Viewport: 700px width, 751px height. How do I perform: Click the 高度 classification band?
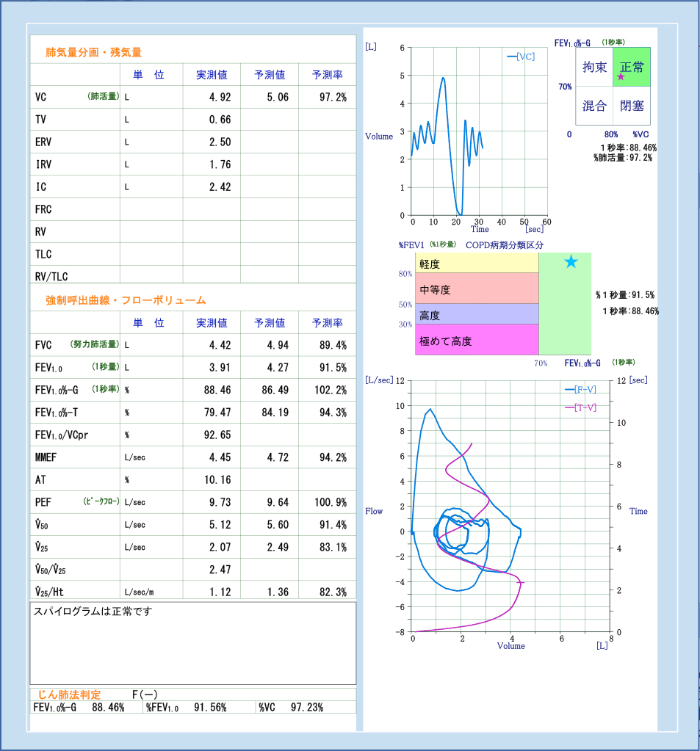(476, 314)
